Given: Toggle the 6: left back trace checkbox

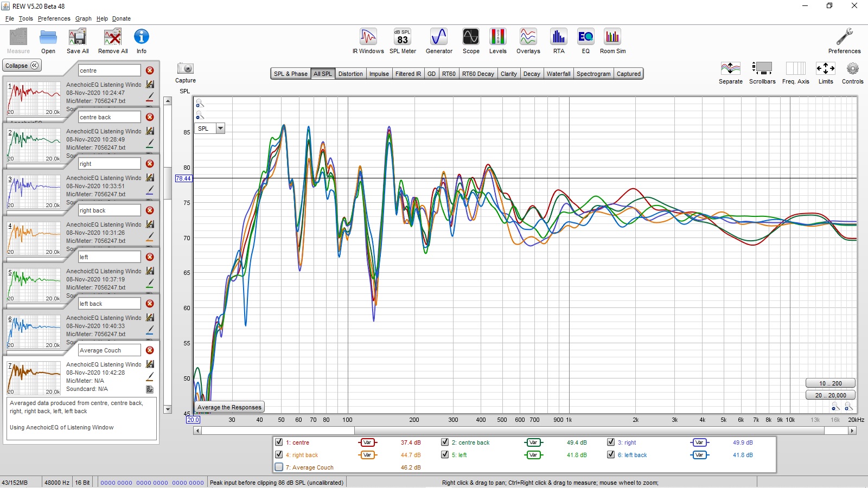Looking at the screenshot, I should (611, 454).
